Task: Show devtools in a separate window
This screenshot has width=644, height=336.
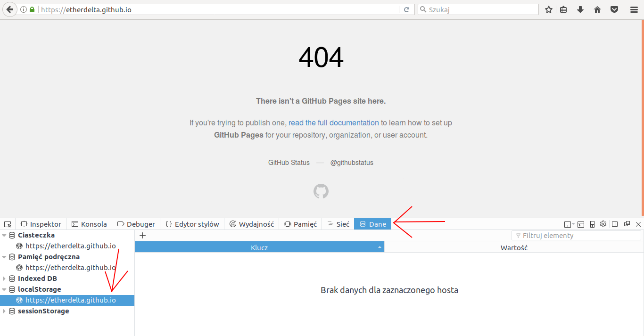Action: 627,224
